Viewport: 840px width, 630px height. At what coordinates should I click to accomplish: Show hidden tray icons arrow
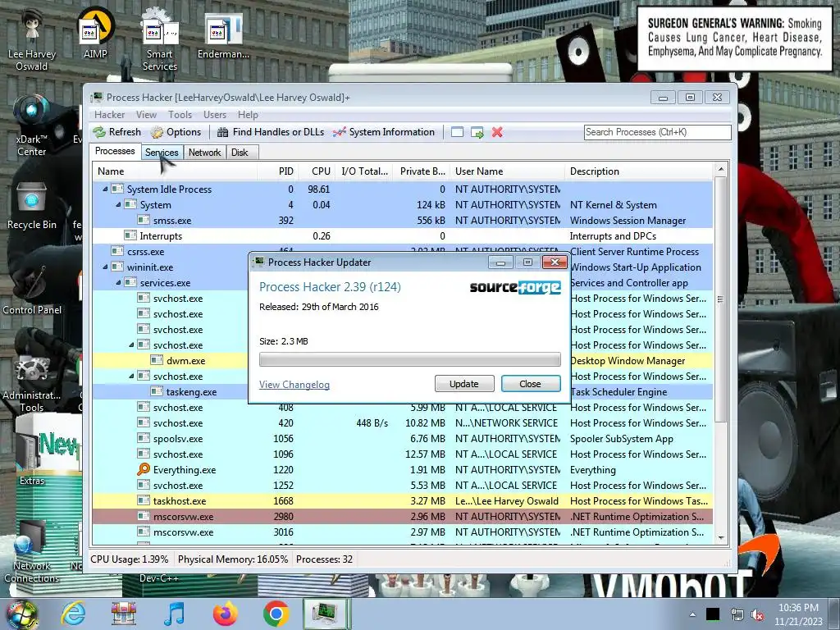click(x=692, y=614)
